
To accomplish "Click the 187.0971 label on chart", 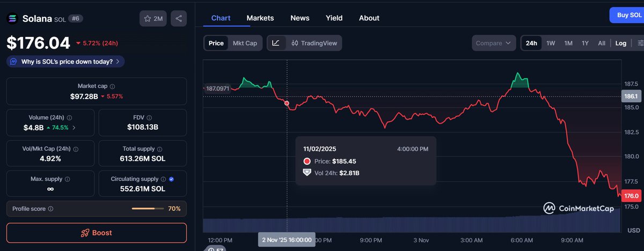I will (x=217, y=88).
